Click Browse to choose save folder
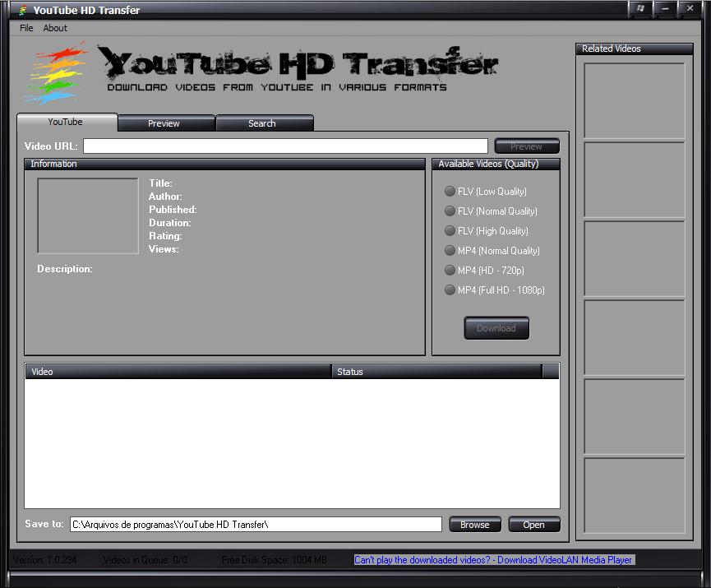 tap(475, 525)
